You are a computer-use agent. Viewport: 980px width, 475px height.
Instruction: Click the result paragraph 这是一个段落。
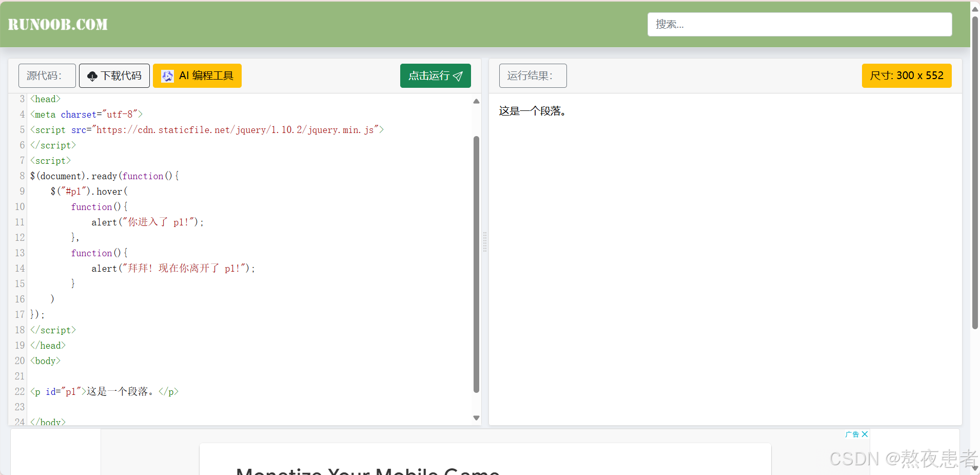[x=533, y=111]
